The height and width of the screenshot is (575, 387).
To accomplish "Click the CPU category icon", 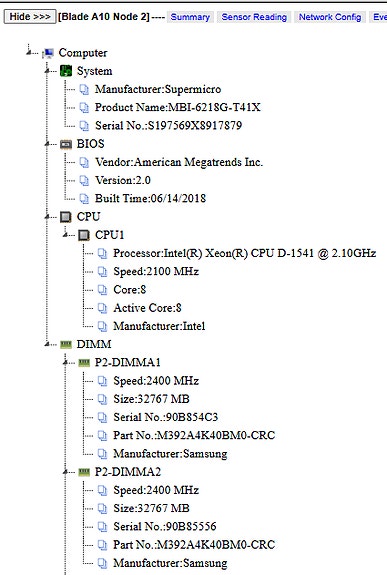I will pos(66,217).
